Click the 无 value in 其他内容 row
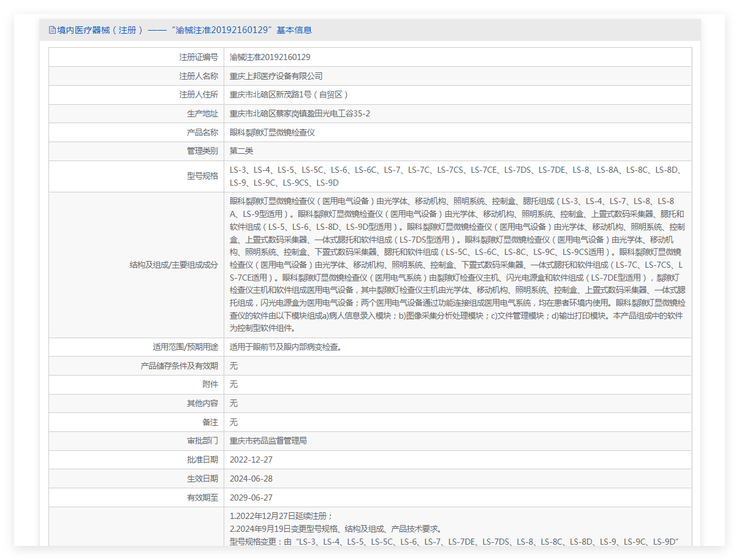This screenshot has width=739, height=560. [x=233, y=404]
